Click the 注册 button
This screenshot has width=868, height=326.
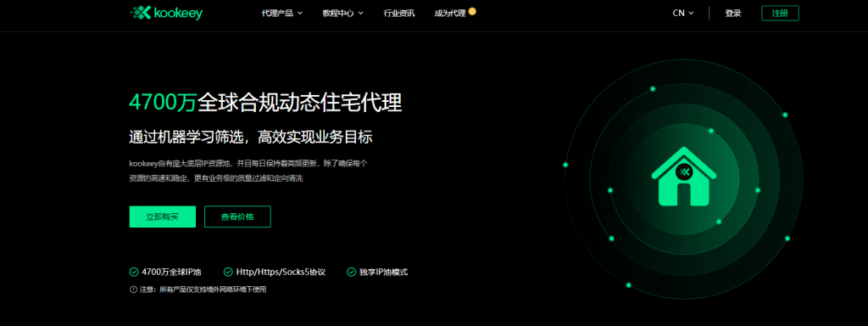coord(780,14)
